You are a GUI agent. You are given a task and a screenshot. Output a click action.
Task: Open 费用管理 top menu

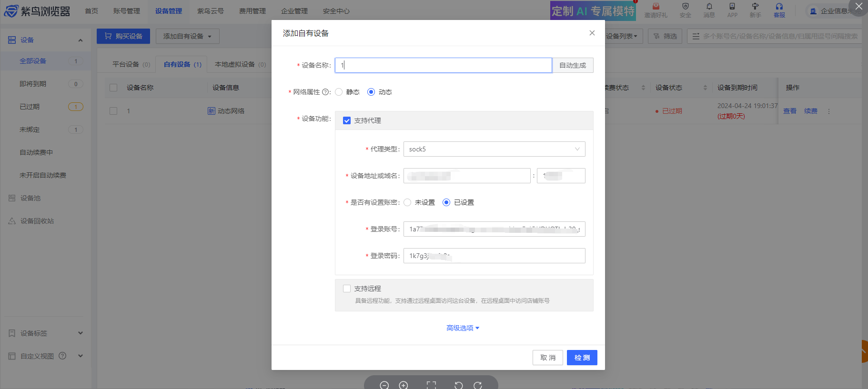pos(252,11)
